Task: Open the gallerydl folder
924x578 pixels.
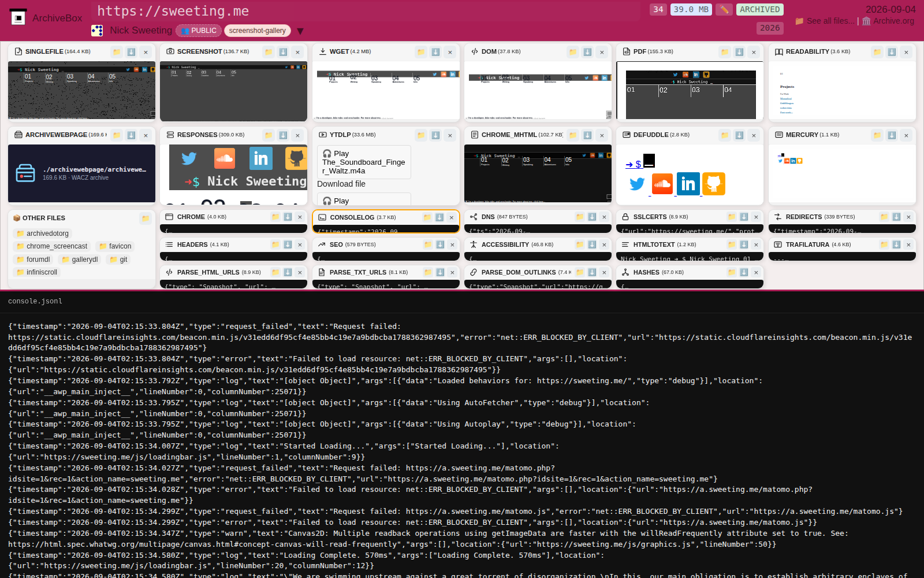Action: coord(80,260)
